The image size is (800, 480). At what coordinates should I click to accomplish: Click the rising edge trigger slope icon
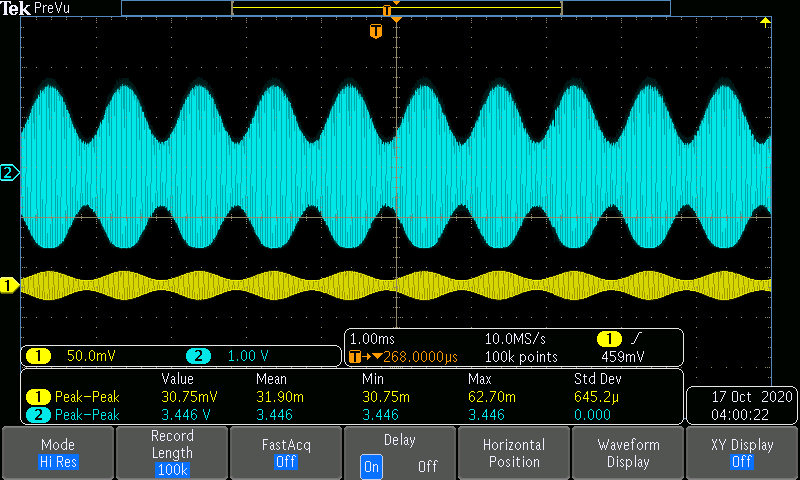tap(636, 338)
